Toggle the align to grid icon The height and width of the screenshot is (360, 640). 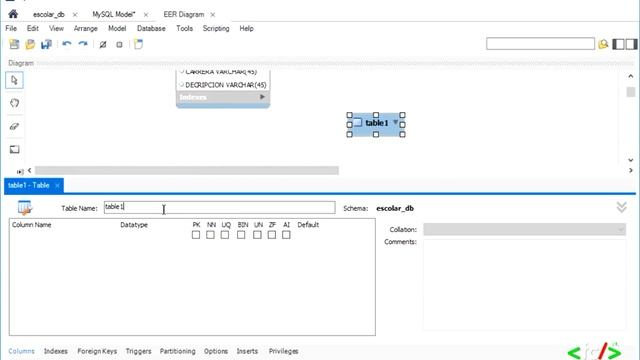click(119, 44)
